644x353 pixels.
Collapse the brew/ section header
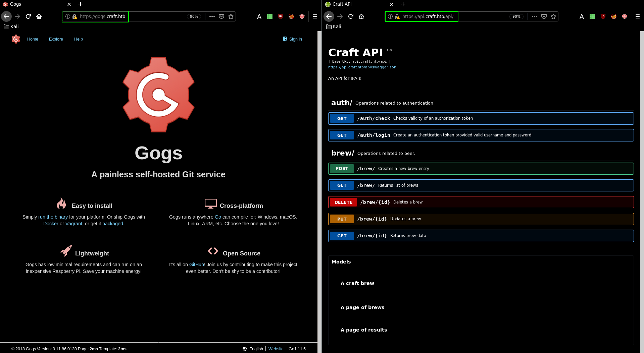481,153
